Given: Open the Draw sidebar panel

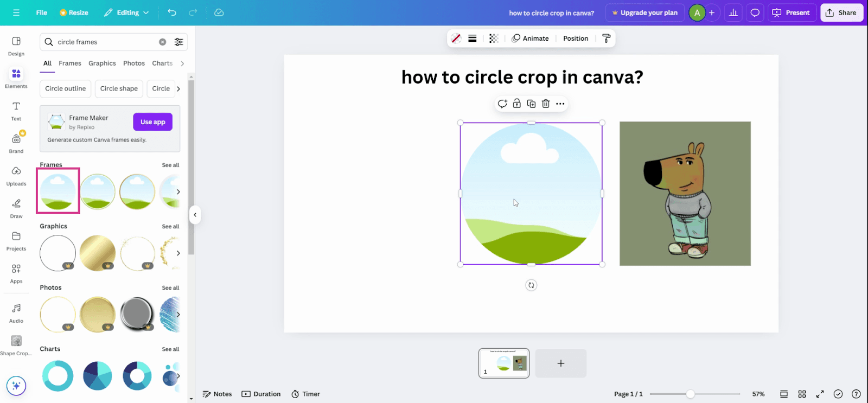Looking at the screenshot, I should (16, 209).
